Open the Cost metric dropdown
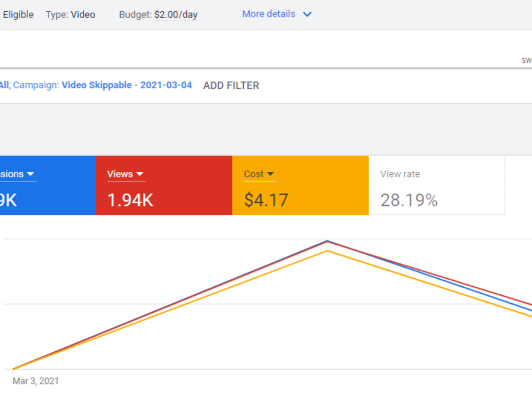Viewport: 532px width, 399px height. tap(259, 174)
